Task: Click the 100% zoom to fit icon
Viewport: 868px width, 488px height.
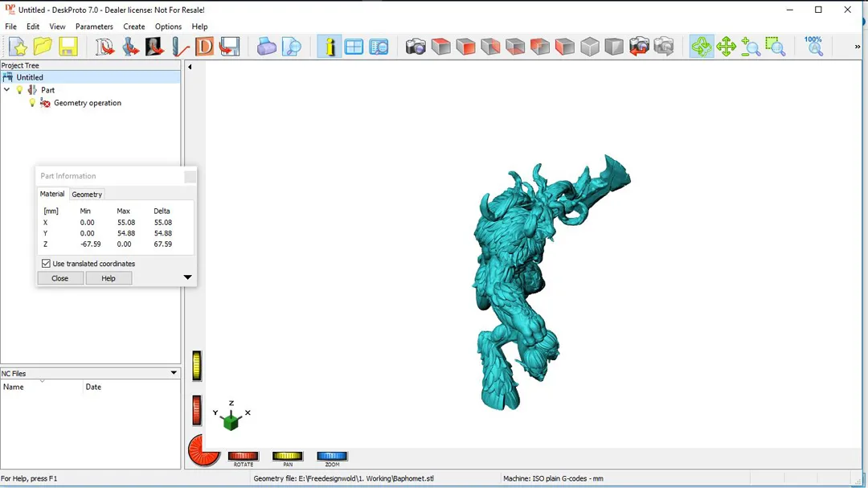Action: click(x=813, y=47)
